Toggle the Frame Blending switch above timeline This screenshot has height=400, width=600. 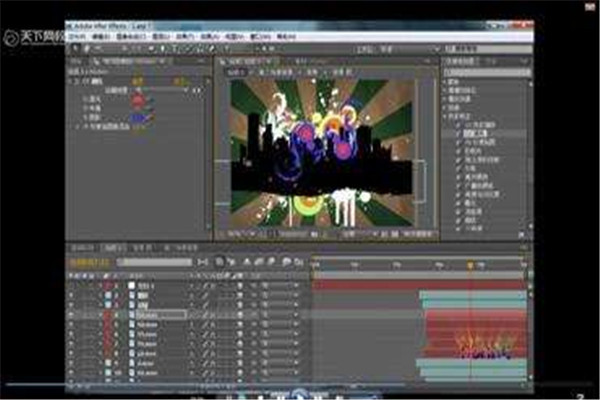pyautogui.click(x=259, y=262)
